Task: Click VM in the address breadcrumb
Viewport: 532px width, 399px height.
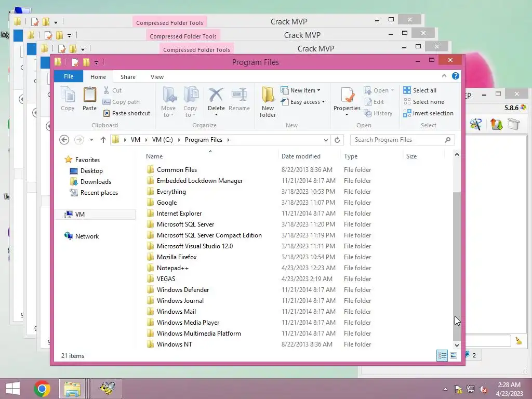Action: (136, 140)
